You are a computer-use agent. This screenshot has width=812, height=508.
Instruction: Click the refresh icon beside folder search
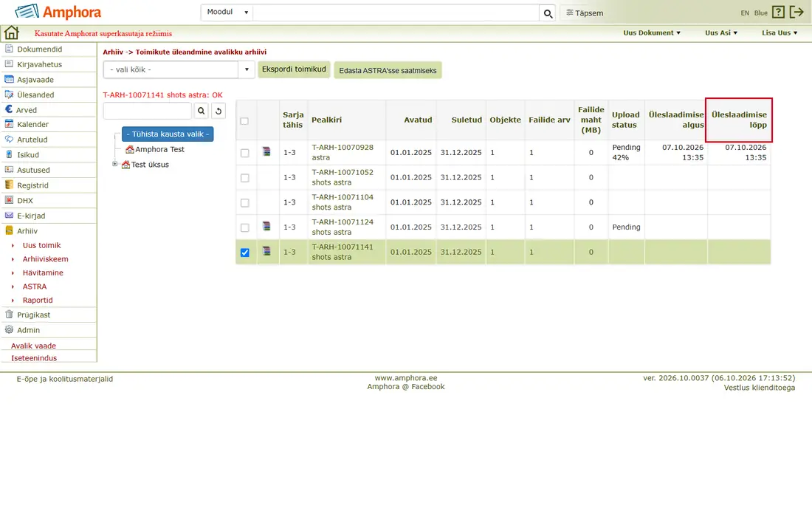click(219, 111)
